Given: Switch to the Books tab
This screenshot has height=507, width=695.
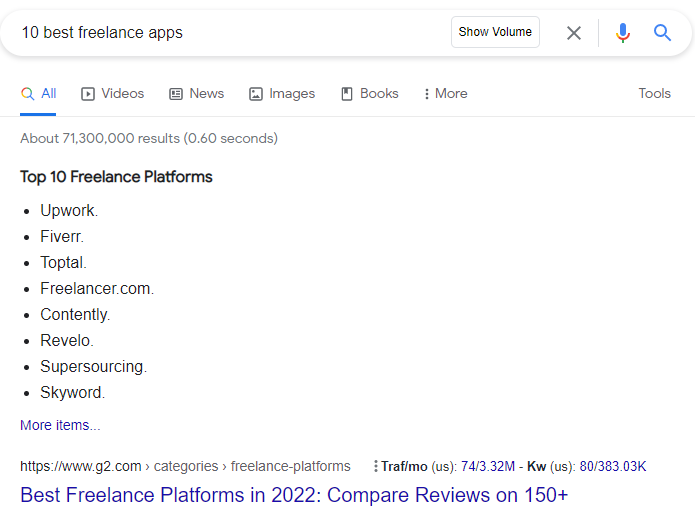Looking at the screenshot, I should click(x=370, y=94).
